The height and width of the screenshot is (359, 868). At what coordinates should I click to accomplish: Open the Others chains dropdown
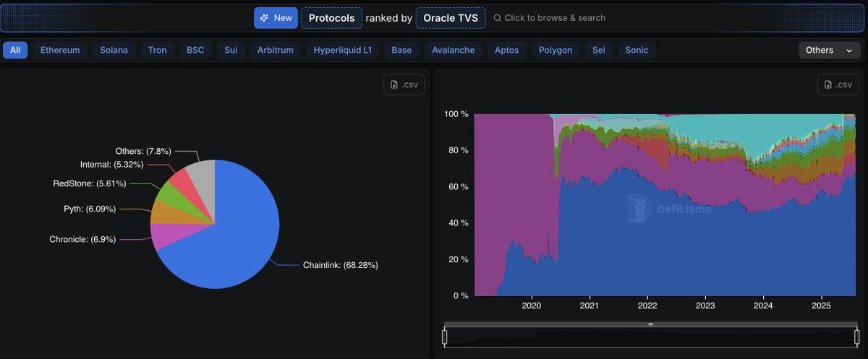[x=829, y=50]
